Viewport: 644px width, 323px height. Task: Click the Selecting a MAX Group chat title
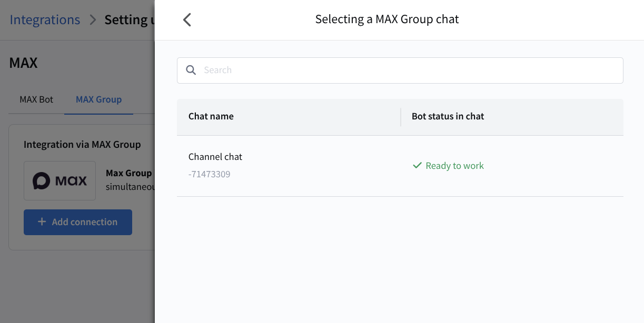tap(387, 19)
